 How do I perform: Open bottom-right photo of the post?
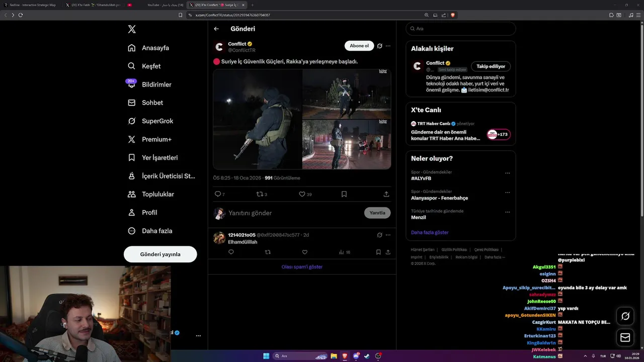pos(347,144)
